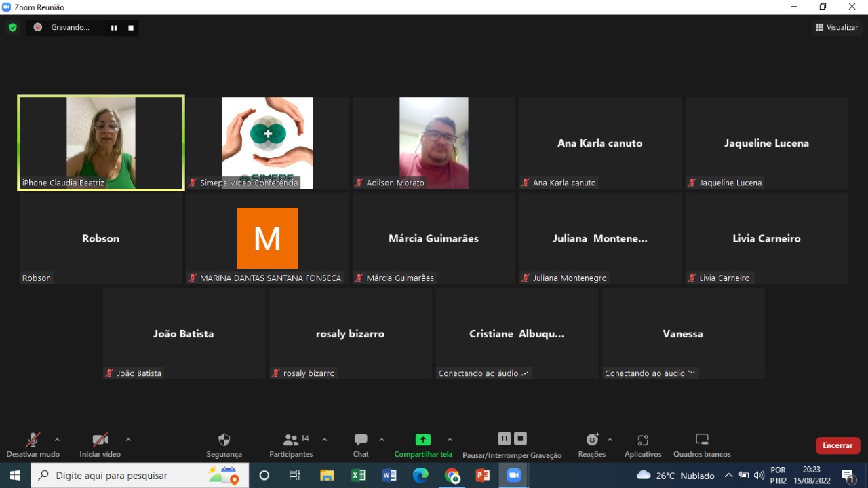Expand video options arrow beside camera
Viewport: 868px width, 488px height.
click(128, 440)
